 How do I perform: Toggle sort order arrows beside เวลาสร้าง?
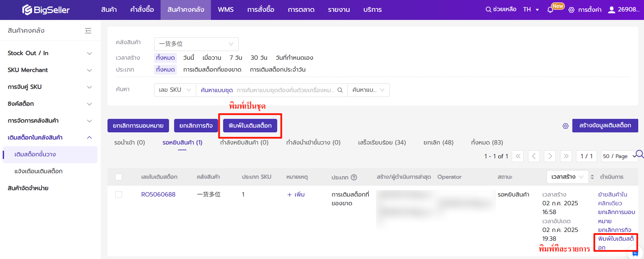point(592,177)
